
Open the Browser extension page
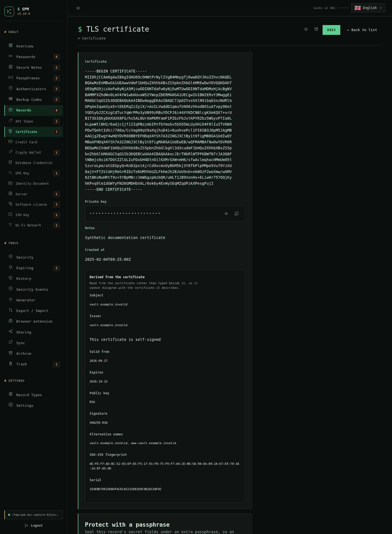pyautogui.click(x=34, y=321)
